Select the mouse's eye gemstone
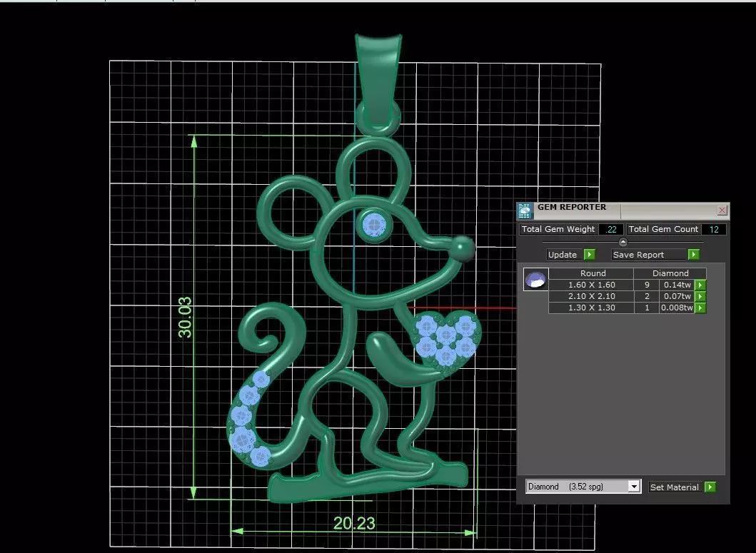 374,225
